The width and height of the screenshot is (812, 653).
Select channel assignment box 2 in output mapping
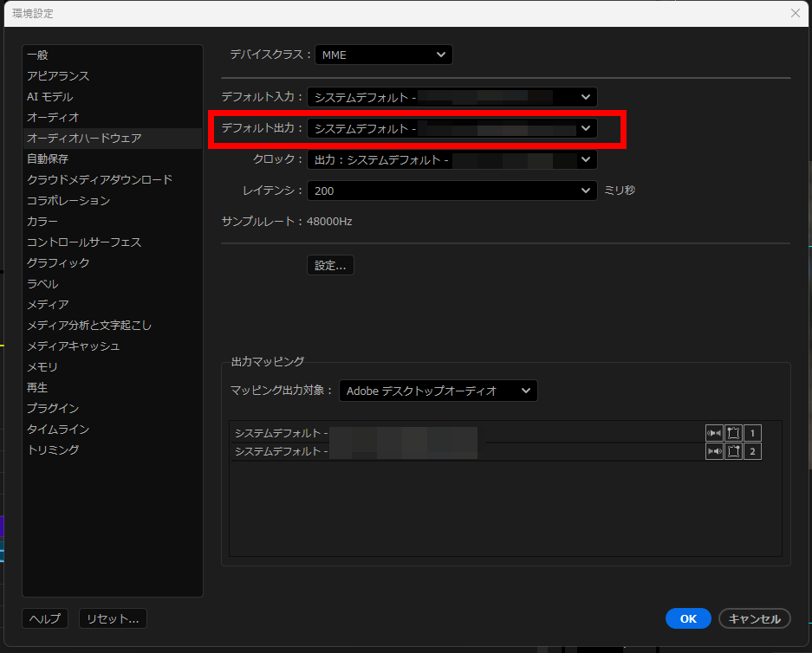pyautogui.click(x=751, y=450)
